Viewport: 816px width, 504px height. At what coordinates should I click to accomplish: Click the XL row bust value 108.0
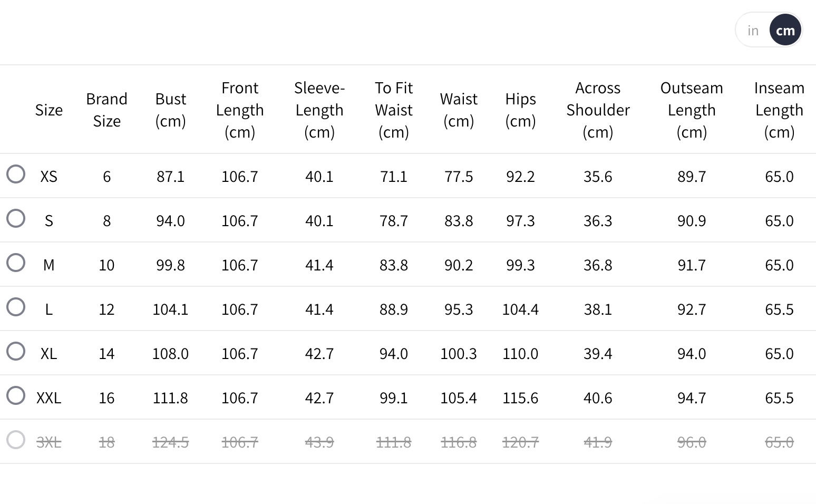point(170,354)
